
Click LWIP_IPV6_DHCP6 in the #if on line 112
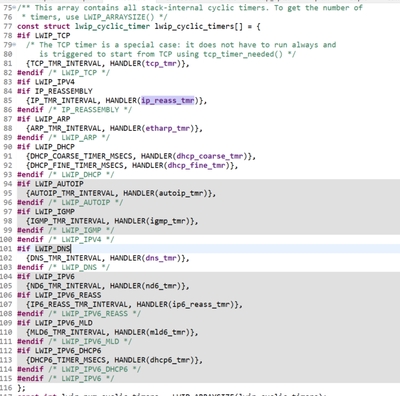[68, 351]
